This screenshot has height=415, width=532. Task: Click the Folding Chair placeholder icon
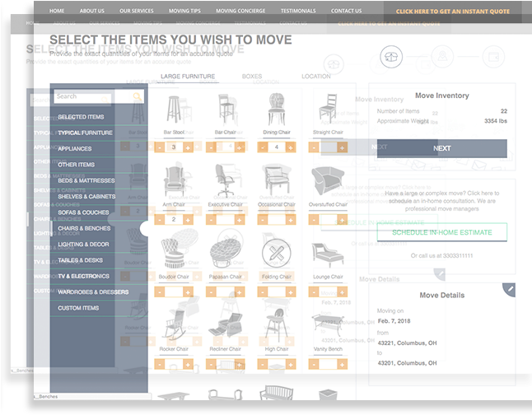[x=277, y=253]
